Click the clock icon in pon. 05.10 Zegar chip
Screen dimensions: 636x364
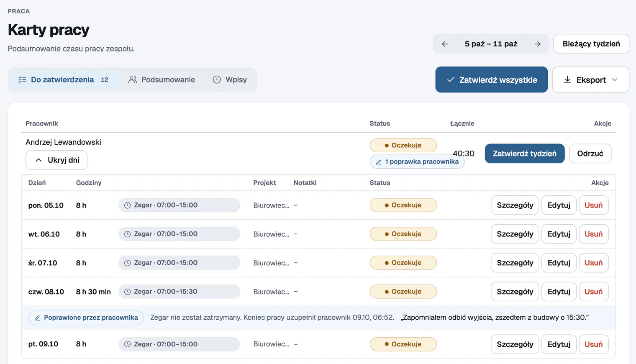click(x=128, y=205)
